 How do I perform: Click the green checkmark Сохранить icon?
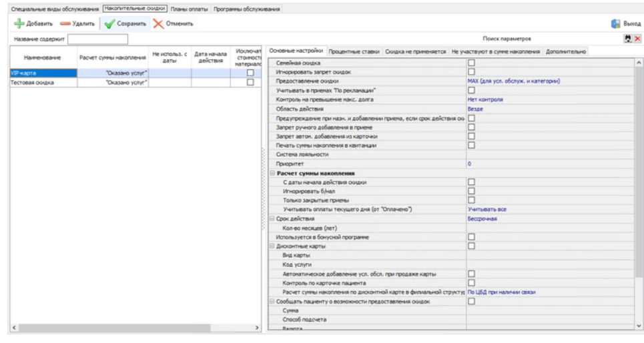109,24
